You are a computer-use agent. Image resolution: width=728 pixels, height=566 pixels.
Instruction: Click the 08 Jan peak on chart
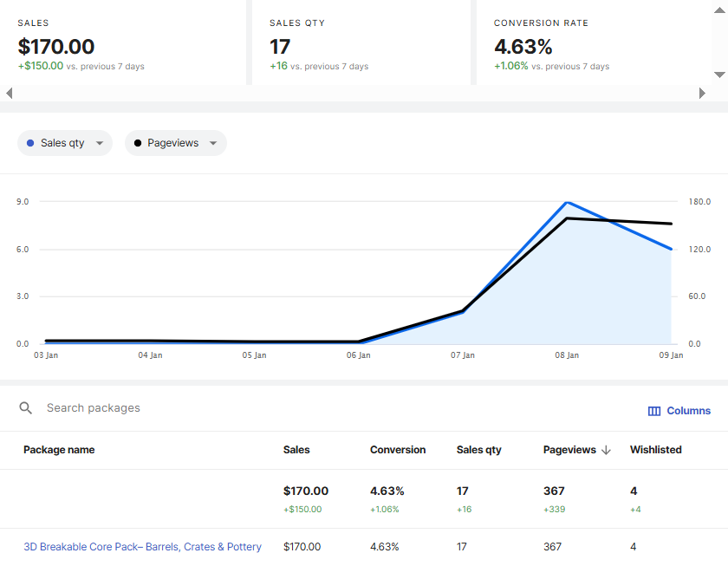tap(567, 203)
